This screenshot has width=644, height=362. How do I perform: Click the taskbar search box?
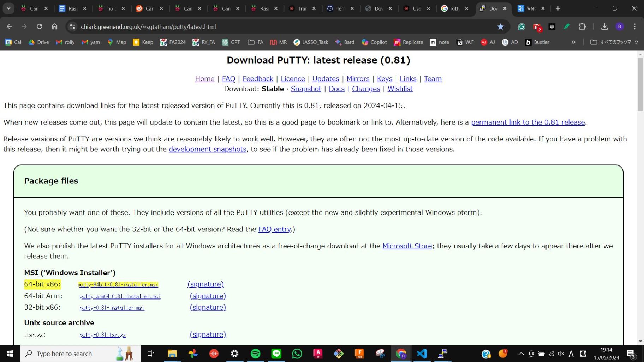point(80,354)
